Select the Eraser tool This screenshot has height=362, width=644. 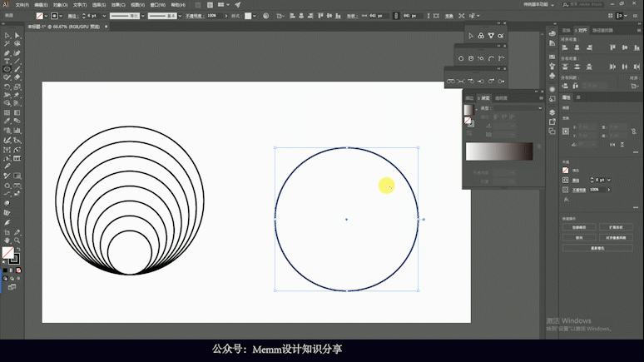coord(17,77)
